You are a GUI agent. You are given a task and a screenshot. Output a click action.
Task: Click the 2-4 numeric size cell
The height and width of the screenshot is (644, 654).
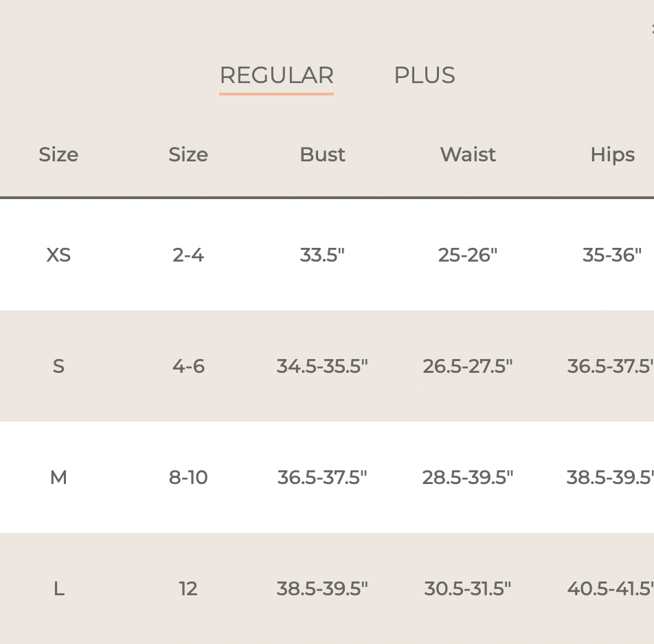pyautogui.click(x=188, y=255)
